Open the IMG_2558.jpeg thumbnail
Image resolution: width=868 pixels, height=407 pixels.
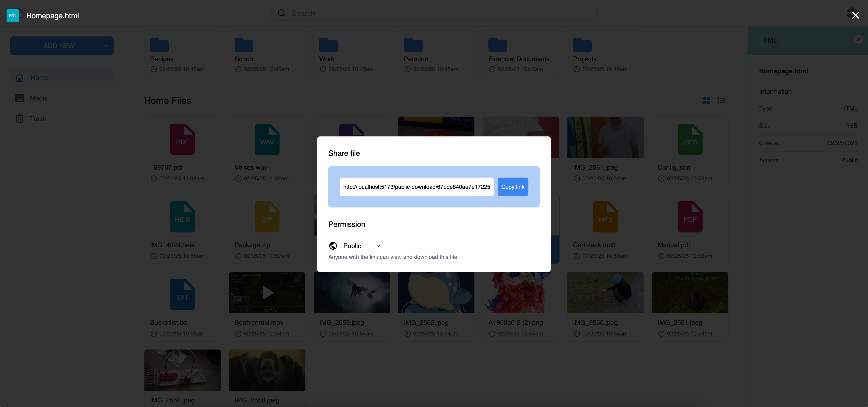[267, 370]
